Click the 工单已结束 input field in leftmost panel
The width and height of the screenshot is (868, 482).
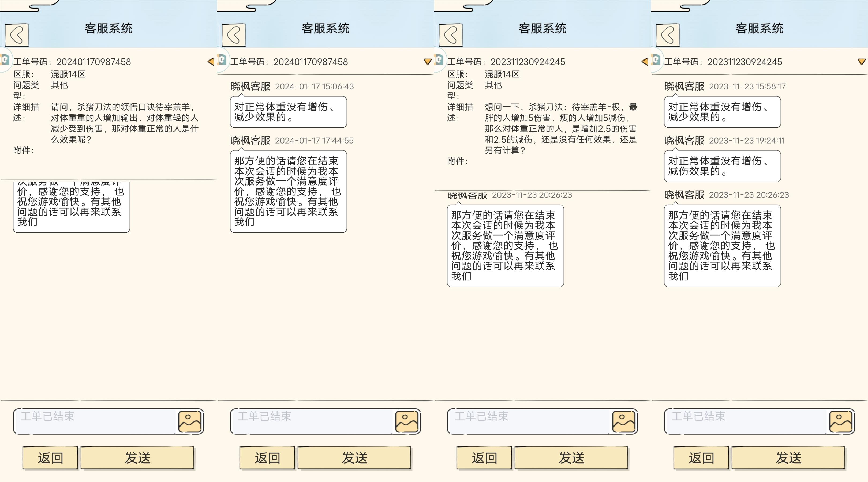click(94, 421)
